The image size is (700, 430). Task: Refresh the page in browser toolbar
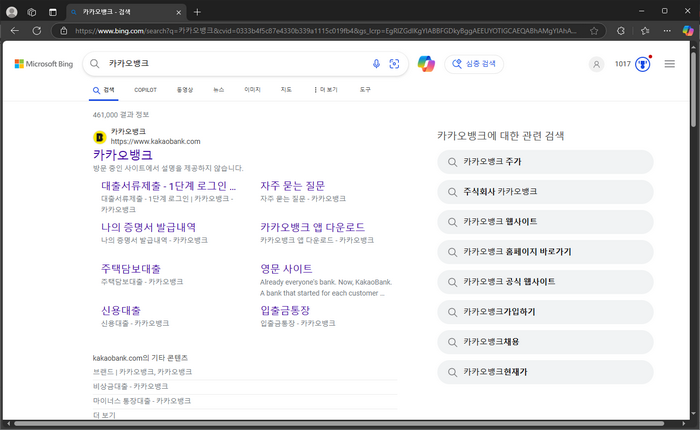37,31
